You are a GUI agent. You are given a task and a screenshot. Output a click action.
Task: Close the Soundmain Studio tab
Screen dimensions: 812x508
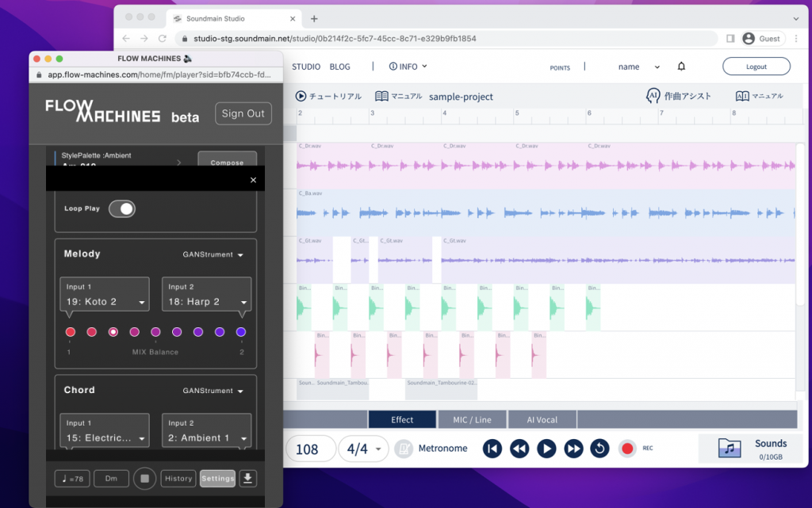(293, 18)
